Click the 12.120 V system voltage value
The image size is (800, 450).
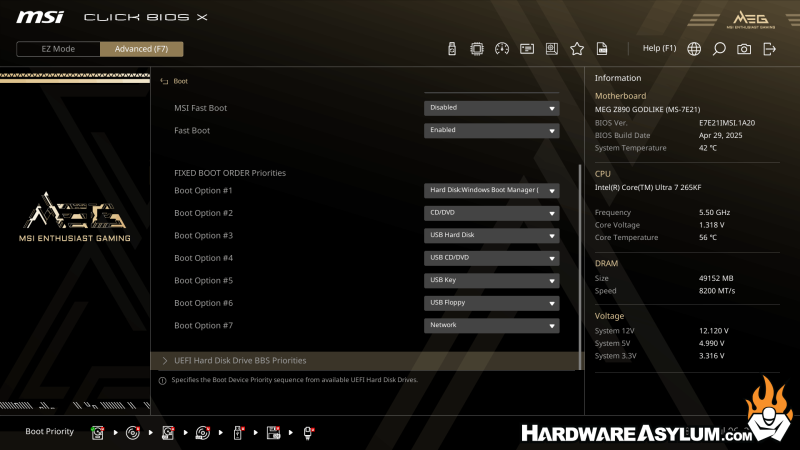tap(713, 331)
